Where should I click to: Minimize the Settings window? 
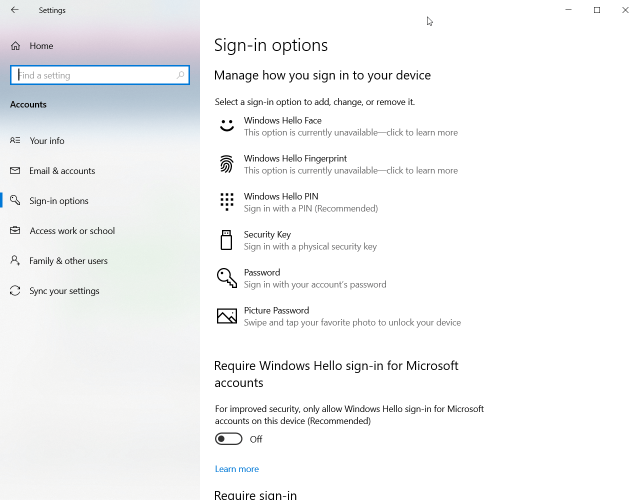[568, 10]
